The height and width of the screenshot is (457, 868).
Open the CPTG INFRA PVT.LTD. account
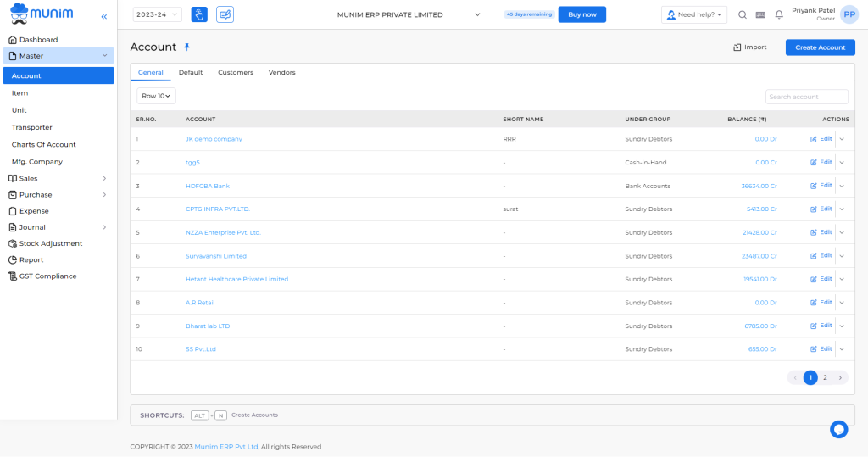(x=218, y=209)
